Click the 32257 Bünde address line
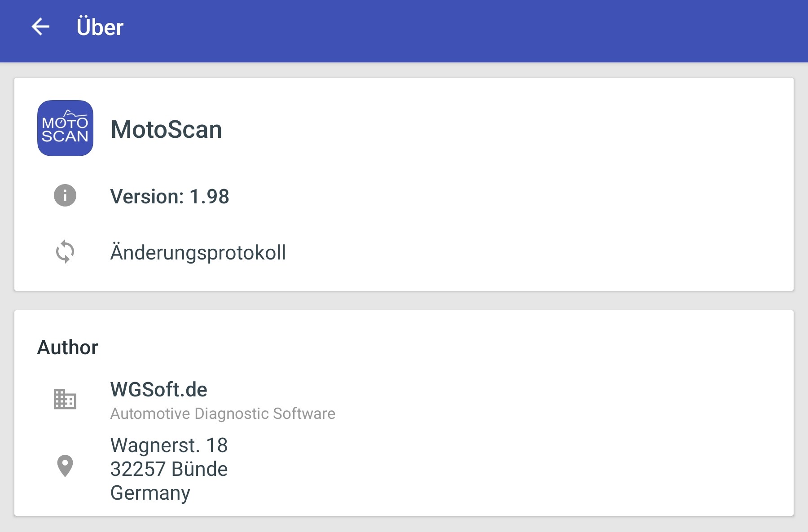 [169, 469]
